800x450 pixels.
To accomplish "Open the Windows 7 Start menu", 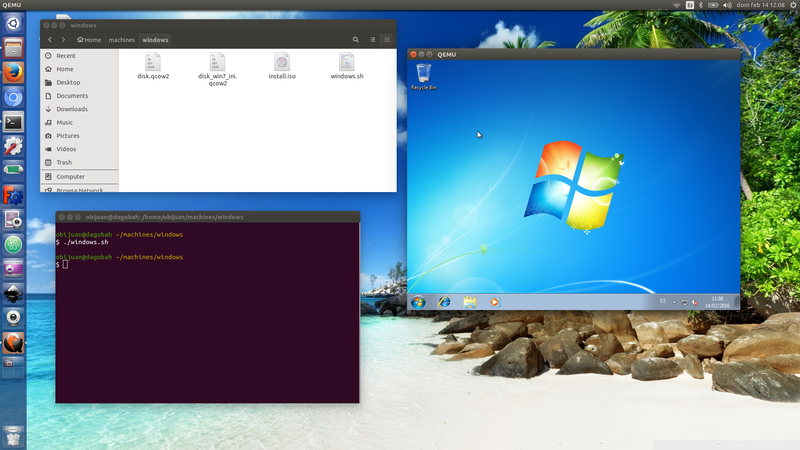I will click(x=418, y=301).
